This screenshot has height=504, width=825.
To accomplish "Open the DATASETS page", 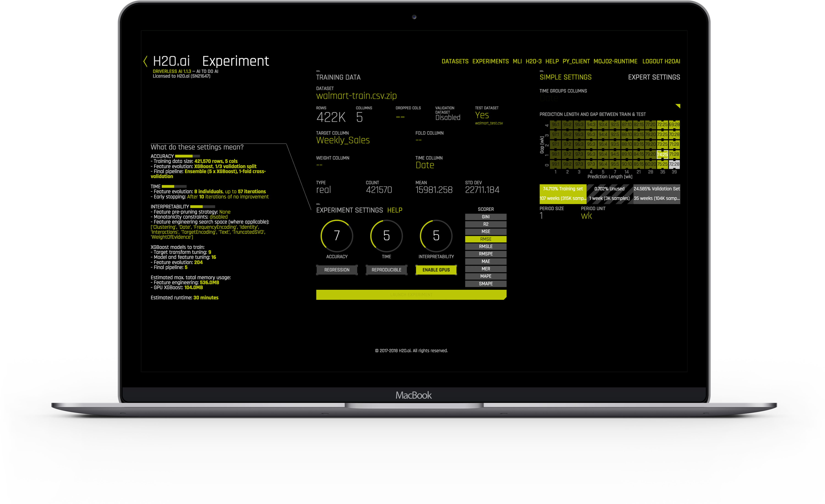I will (455, 62).
